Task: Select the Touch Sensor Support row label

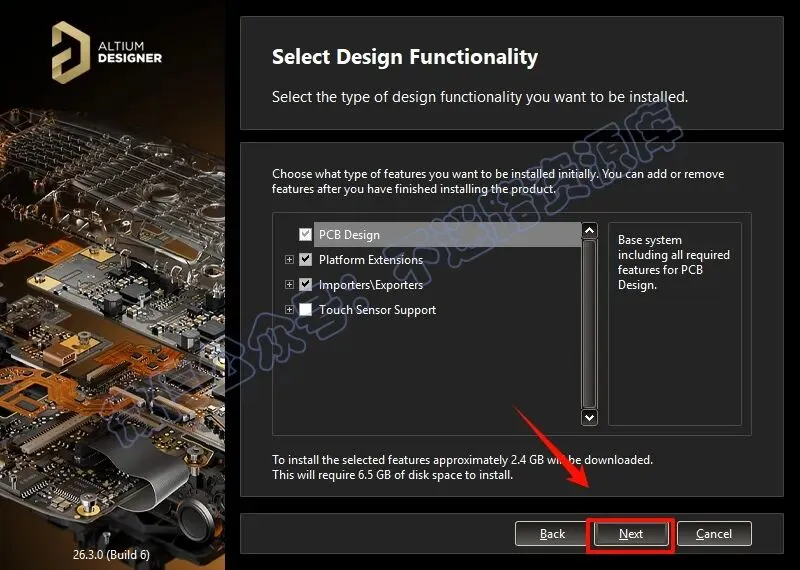Action: click(x=378, y=310)
